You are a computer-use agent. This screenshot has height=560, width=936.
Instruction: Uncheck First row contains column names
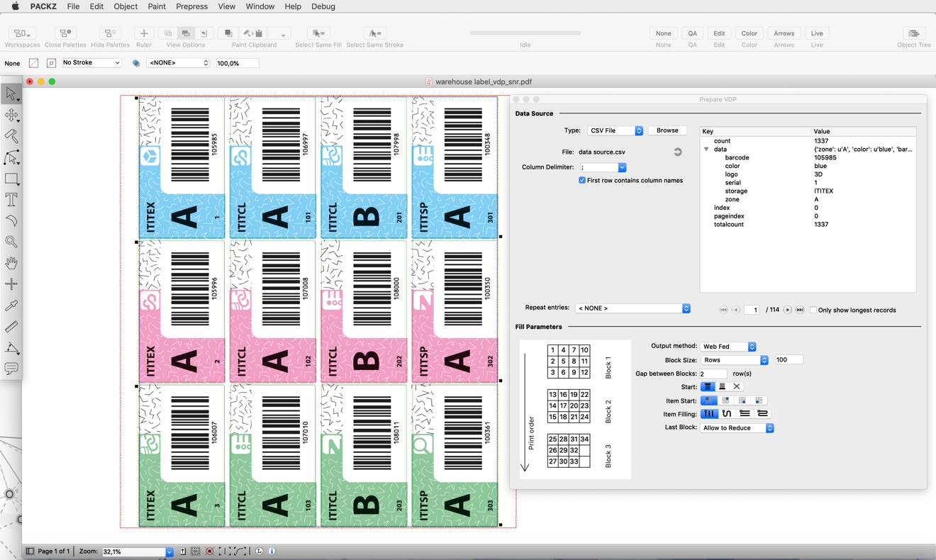coord(582,181)
